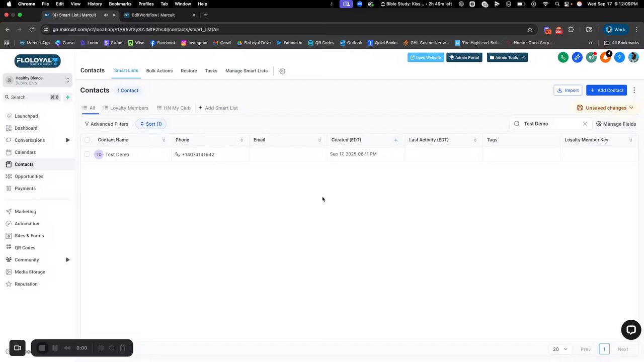Tick the select-all contacts checkbox
The height and width of the screenshot is (362, 644).
pos(87,140)
